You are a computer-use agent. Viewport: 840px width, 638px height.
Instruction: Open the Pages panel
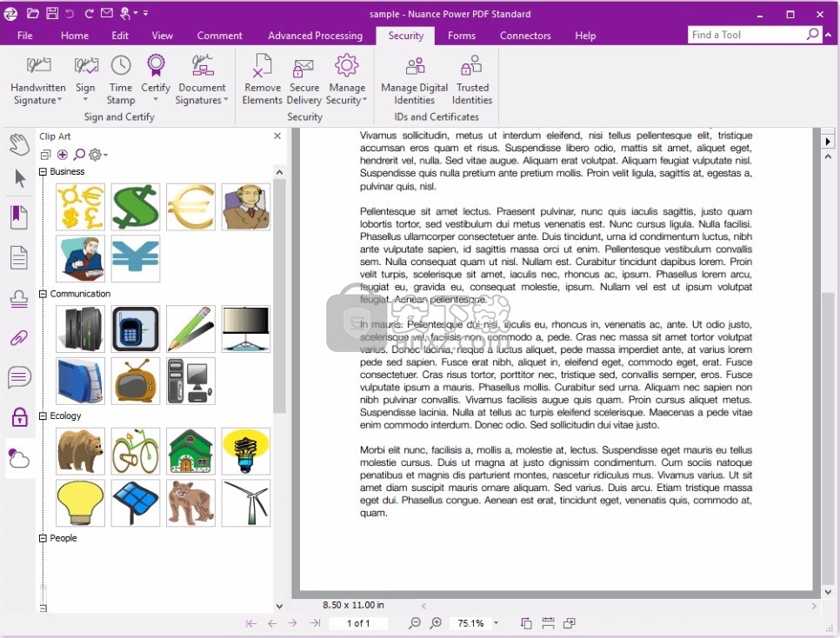(x=19, y=257)
